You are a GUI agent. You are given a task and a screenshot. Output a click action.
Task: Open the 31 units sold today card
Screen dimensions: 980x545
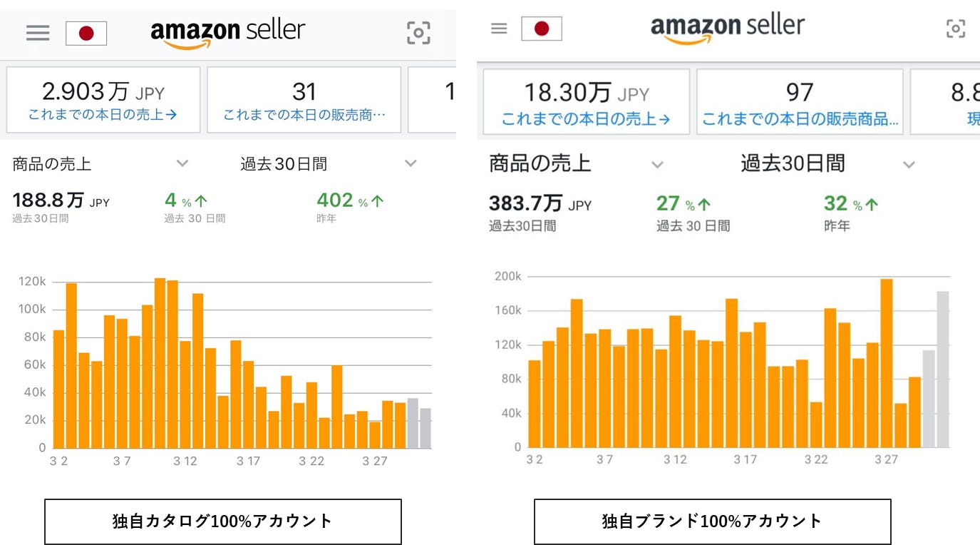pos(304,100)
